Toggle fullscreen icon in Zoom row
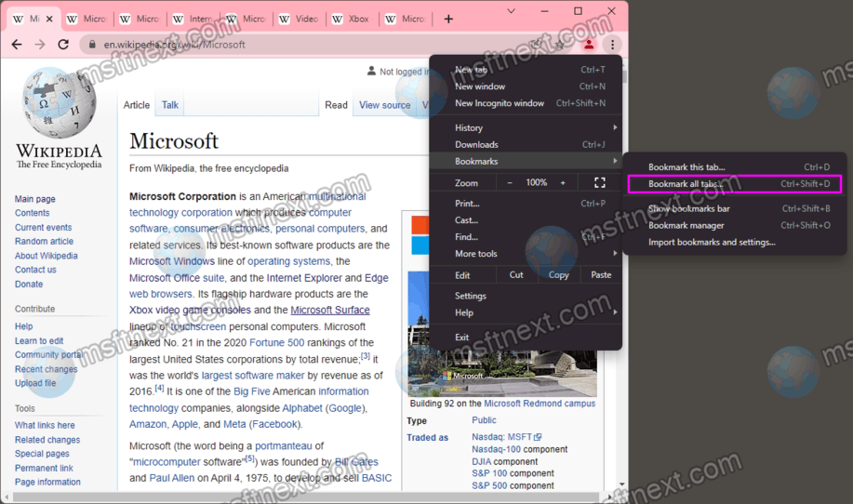Image resolution: width=853 pixels, height=504 pixels. (x=599, y=182)
